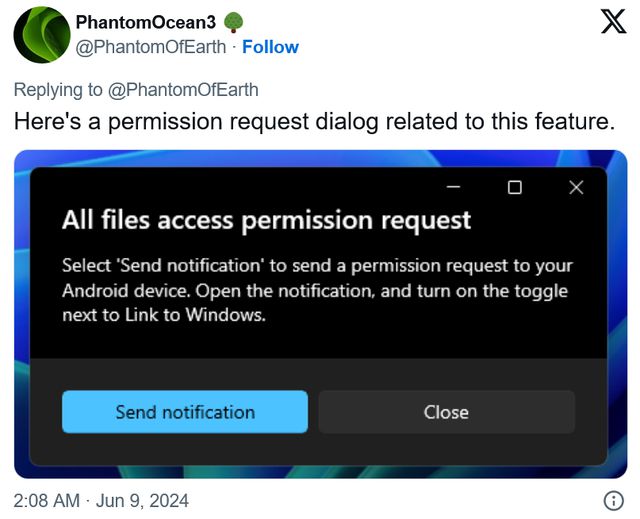This screenshot has height=519, width=640.
Task: Click the tweet text about permission dialog
Action: pyautogui.click(x=313, y=122)
